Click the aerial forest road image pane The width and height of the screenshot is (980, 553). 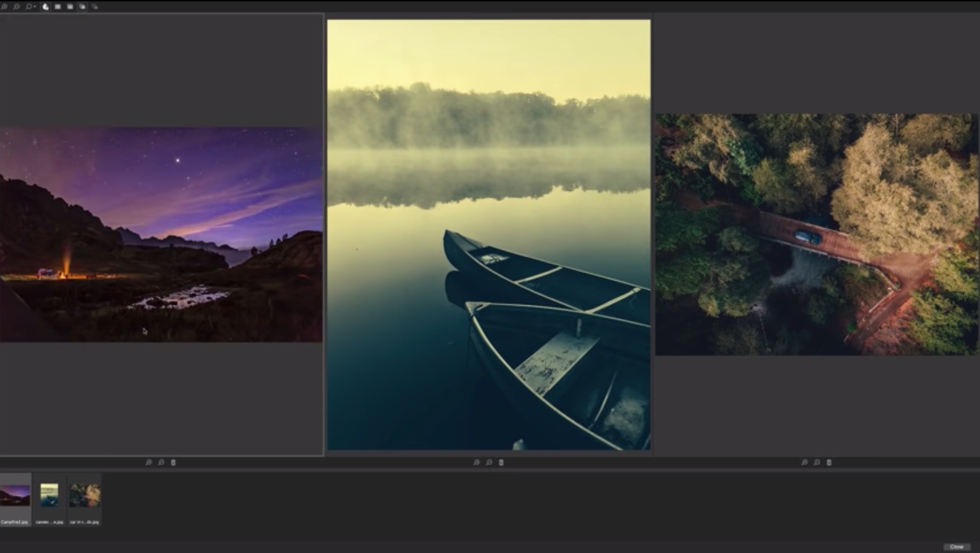[817, 235]
